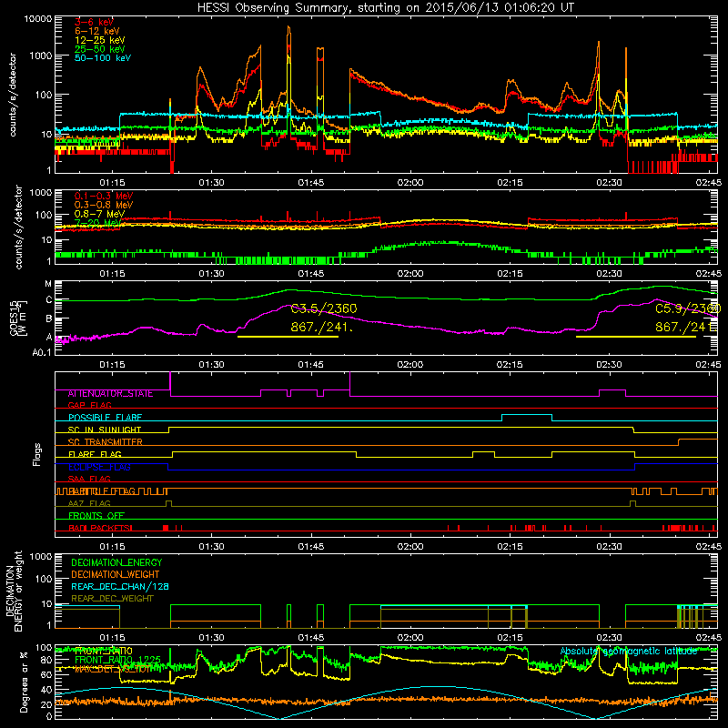Select the 867./241 position text under C5.9/2360

686,327
